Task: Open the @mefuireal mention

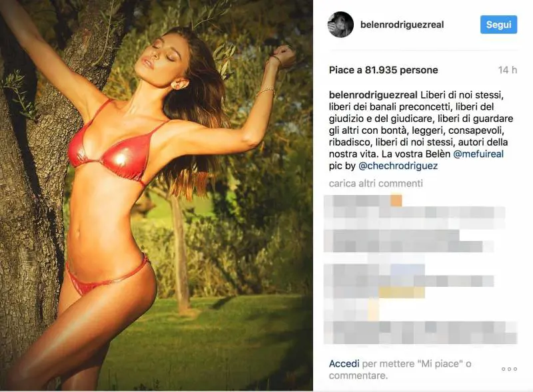Action: click(478, 154)
